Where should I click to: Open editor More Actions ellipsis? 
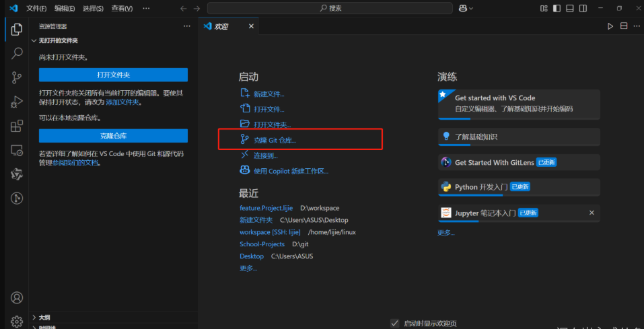(637, 26)
